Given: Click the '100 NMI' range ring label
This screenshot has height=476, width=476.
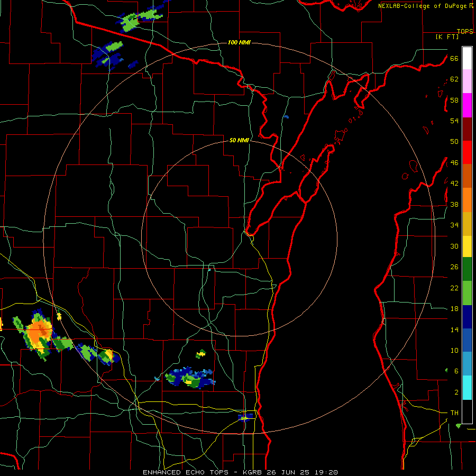Looking at the screenshot, I should point(239,42).
